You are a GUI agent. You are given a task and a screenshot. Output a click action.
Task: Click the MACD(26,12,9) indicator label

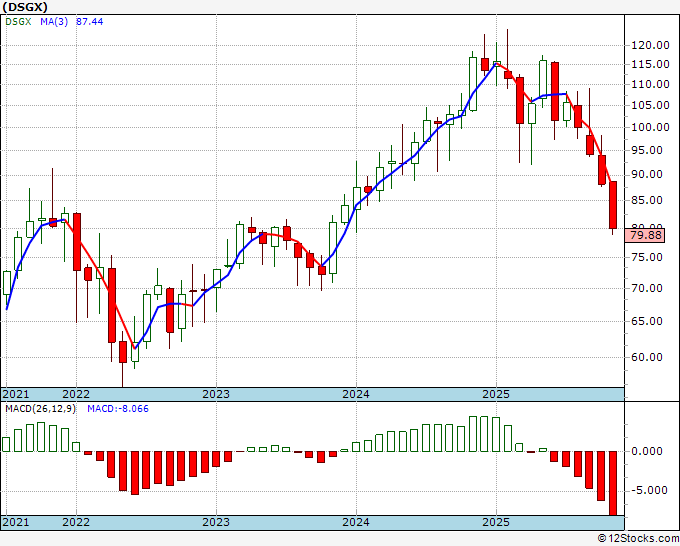[x=40, y=409]
